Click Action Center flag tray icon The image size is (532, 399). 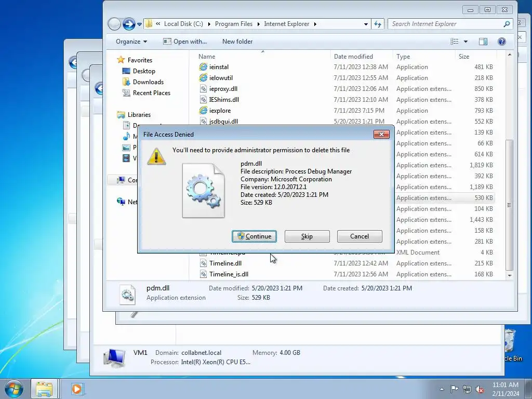[454, 389]
